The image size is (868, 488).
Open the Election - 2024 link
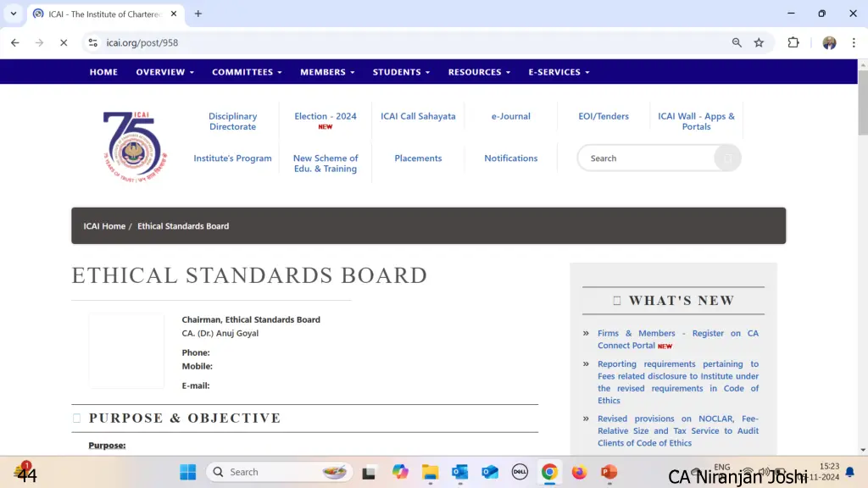325,116
